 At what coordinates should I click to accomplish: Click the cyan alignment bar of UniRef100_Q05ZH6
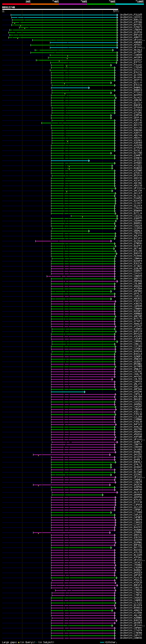(x=68, y=392)
